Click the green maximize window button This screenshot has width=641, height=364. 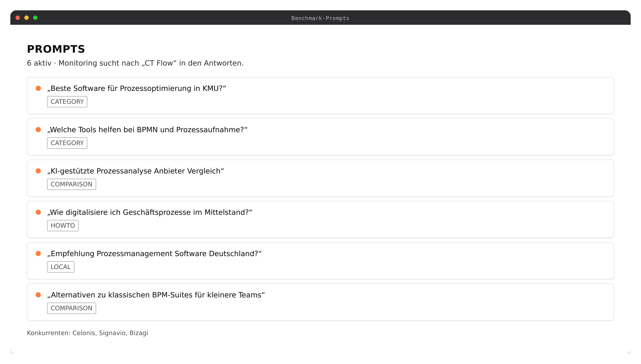click(35, 18)
